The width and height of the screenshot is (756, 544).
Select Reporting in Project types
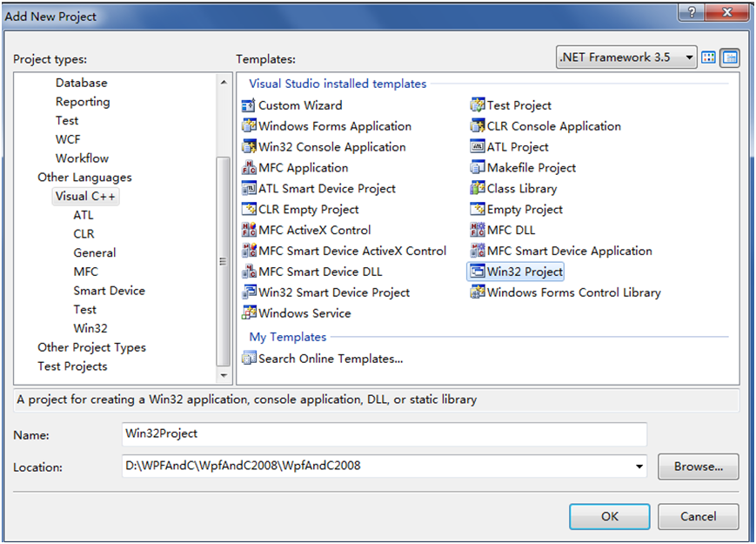click(x=83, y=102)
